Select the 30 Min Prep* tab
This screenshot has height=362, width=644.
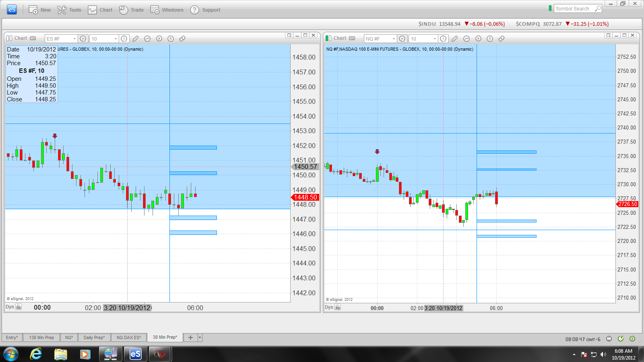pos(165,337)
